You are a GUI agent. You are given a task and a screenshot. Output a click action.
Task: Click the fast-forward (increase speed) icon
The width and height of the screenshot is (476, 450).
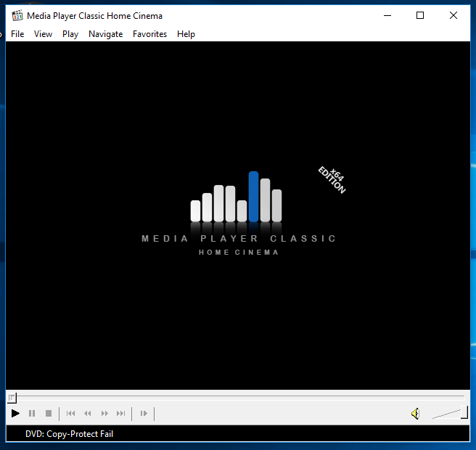click(104, 414)
